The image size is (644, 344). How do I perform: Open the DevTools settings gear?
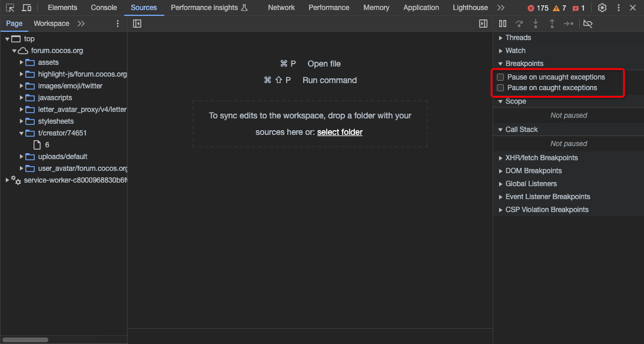point(602,8)
